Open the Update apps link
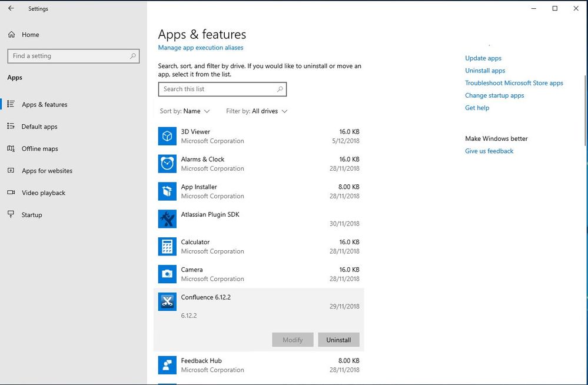 [x=483, y=58]
